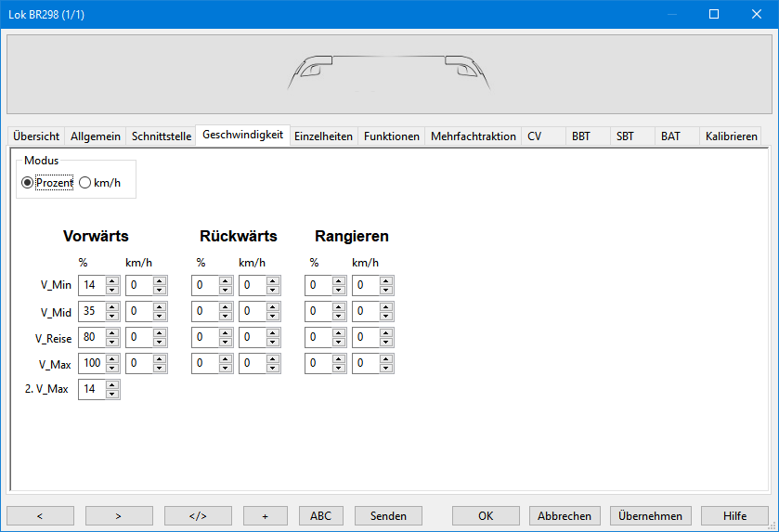Go to previous loco with < button
This screenshot has height=532, width=779.
point(40,516)
